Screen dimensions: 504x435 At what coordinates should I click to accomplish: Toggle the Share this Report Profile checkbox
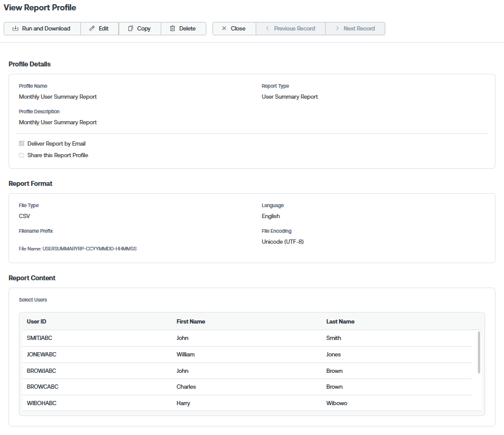(x=21, y=155)
